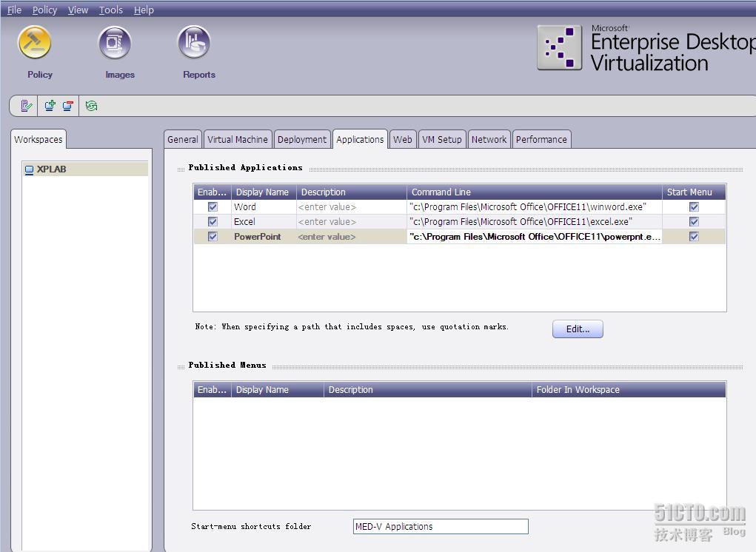Select XPLAB workspace in the list

pos(85,169)
